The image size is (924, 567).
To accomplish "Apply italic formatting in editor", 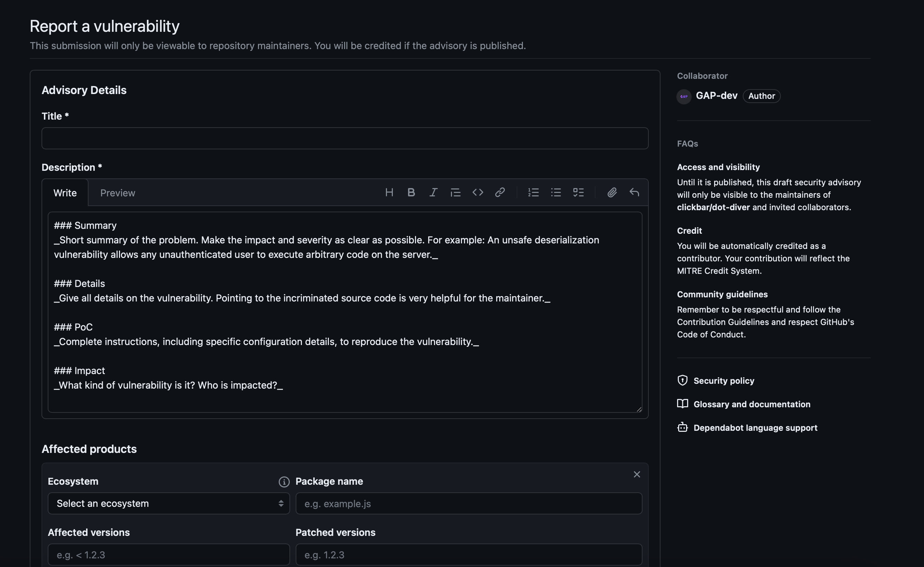I will (x=433, y=192).
